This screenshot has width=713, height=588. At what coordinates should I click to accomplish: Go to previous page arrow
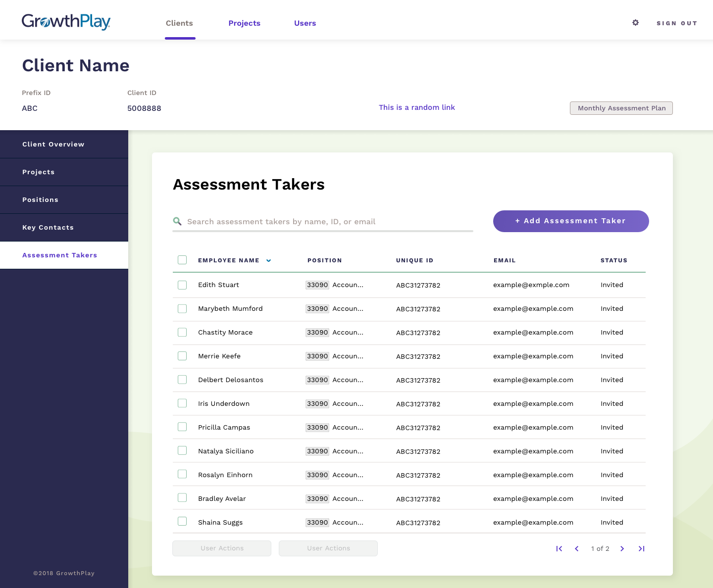(577, 548)
